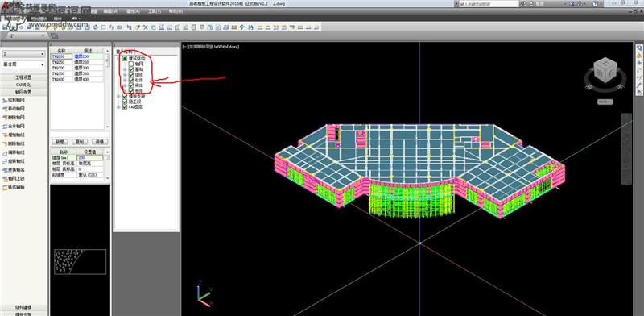Viewport: 644px width, 316px height.
Task: Toggle the 模板支架 checkbox in the tree
Action: pos(125,96)
